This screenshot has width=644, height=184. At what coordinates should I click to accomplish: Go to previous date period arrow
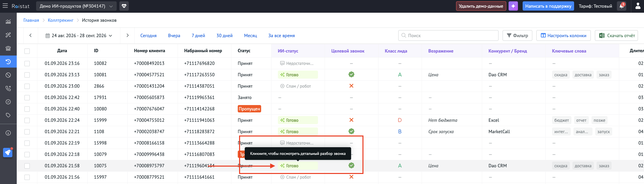(30, 35)
